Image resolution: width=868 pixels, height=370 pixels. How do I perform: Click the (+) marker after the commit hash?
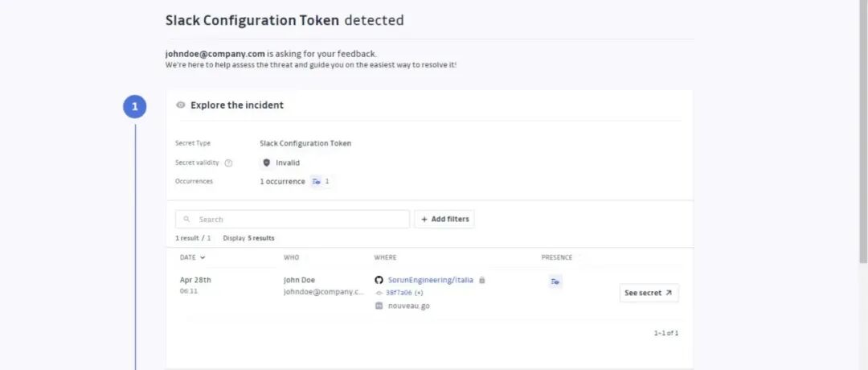[x=419, y=293]
